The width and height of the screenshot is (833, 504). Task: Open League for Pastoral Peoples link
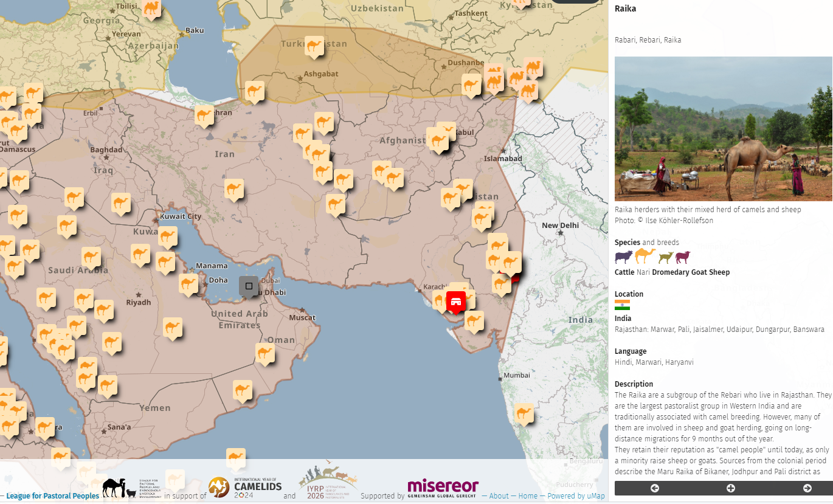coord(52,496)
